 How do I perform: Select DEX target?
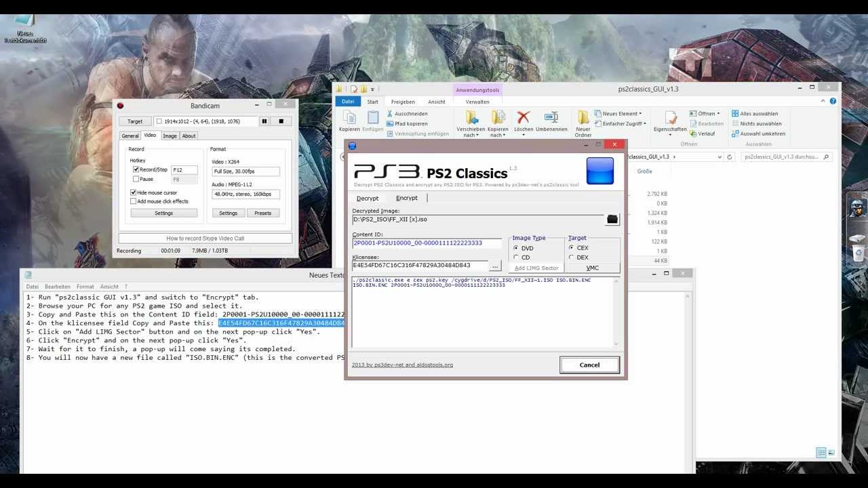tap(571, 258)
